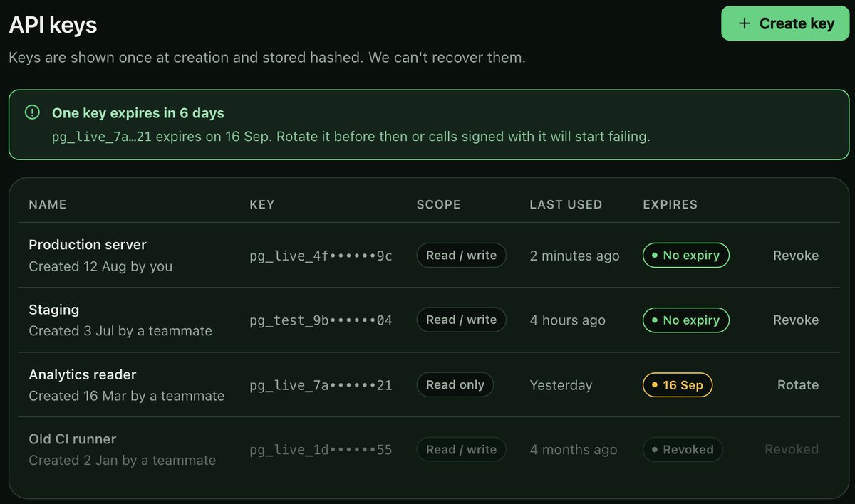Screen dimensions: 855x504
Task: Click 'Created 12 Aug by you' text
Action: [x=100, y=266]
